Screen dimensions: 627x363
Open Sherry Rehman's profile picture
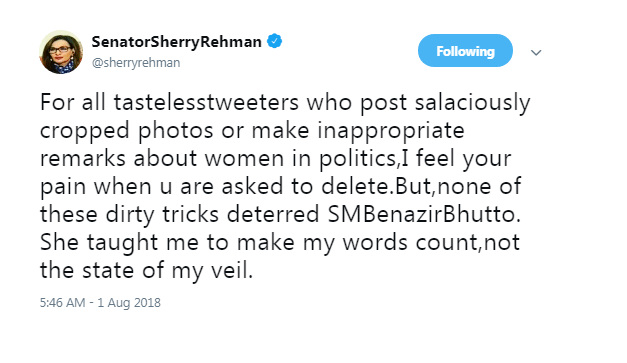(61, 52)
